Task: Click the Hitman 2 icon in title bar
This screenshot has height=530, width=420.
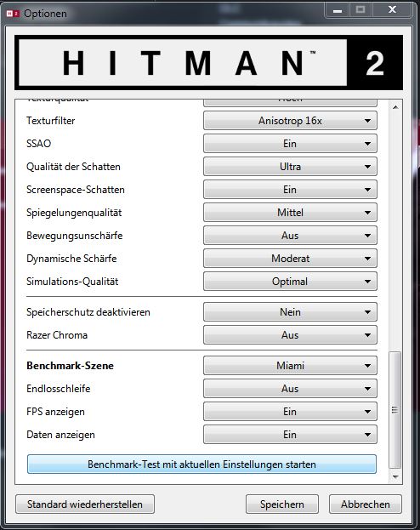Action: click(x=13, y=14)
